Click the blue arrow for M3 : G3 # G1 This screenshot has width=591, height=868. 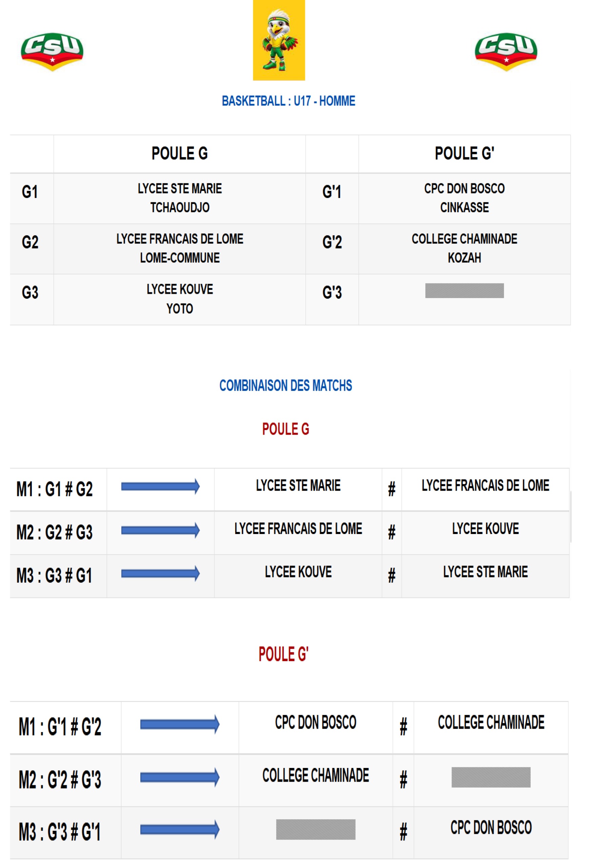tap(161, 573)
